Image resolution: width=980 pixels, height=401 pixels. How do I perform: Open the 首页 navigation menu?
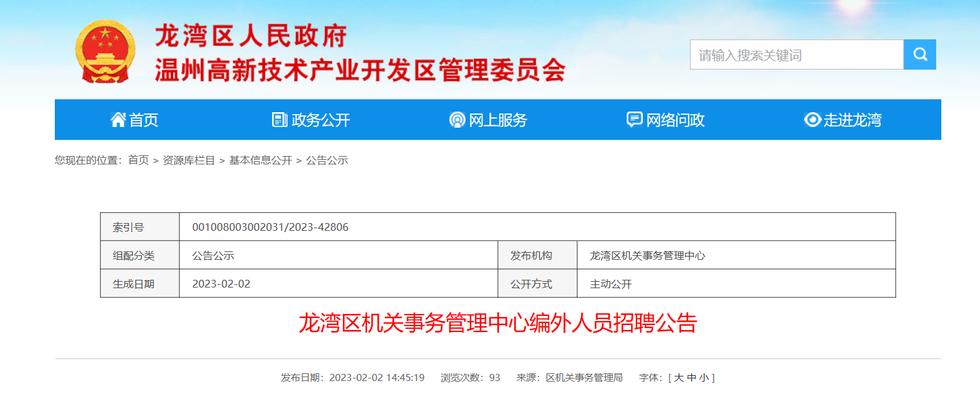(135, 120)
